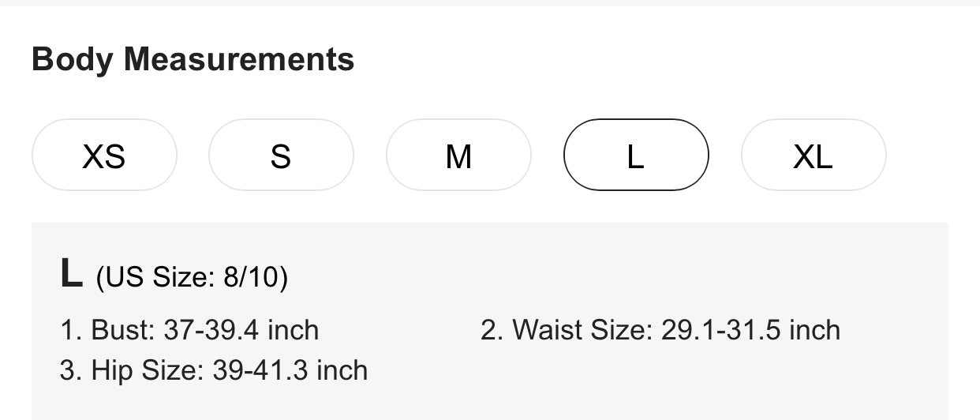The height and width of the screenshot is (420, 980).
Task: Click the number 2 before Waist Size
Action: pos(489,330)
